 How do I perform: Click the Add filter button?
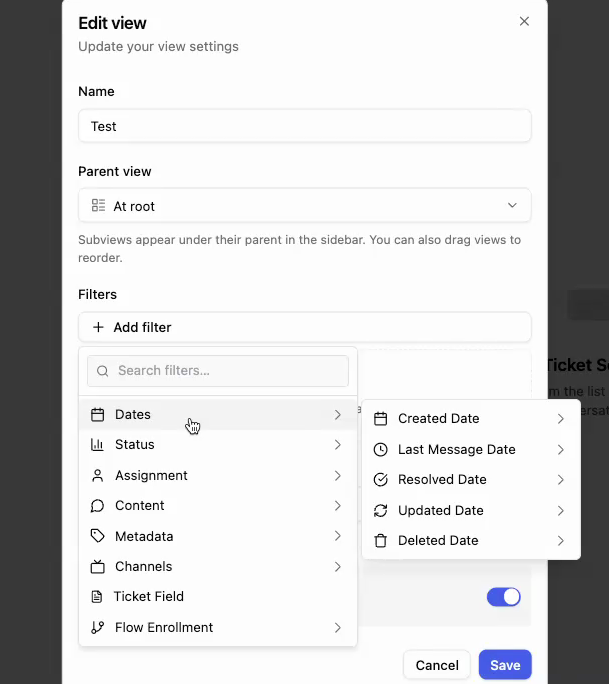coord(304,327)
